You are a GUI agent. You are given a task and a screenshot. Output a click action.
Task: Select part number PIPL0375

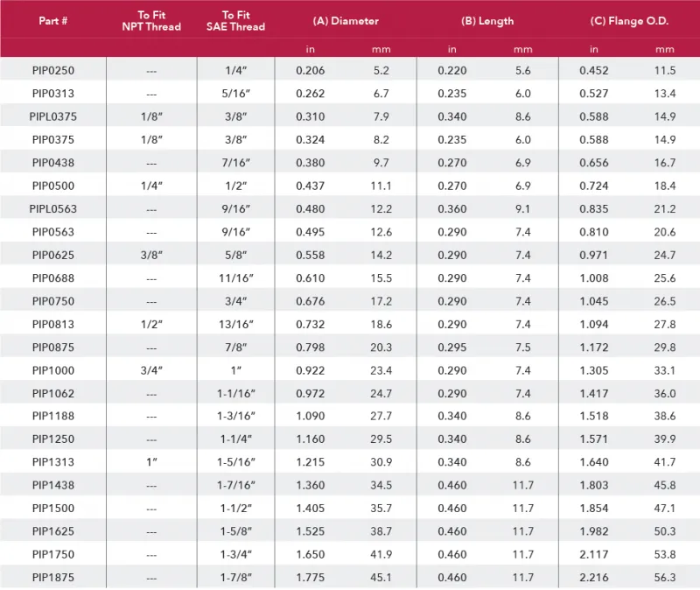point(53,116)
